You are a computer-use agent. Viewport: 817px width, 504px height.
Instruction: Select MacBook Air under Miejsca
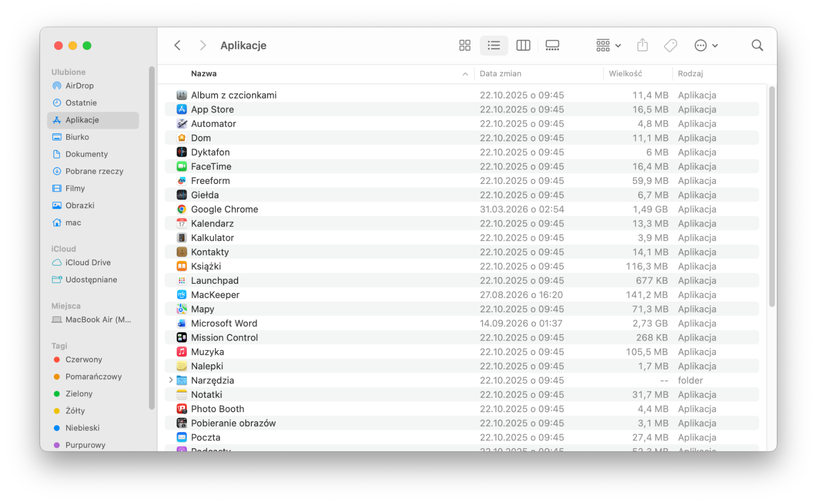coord(93,320)
